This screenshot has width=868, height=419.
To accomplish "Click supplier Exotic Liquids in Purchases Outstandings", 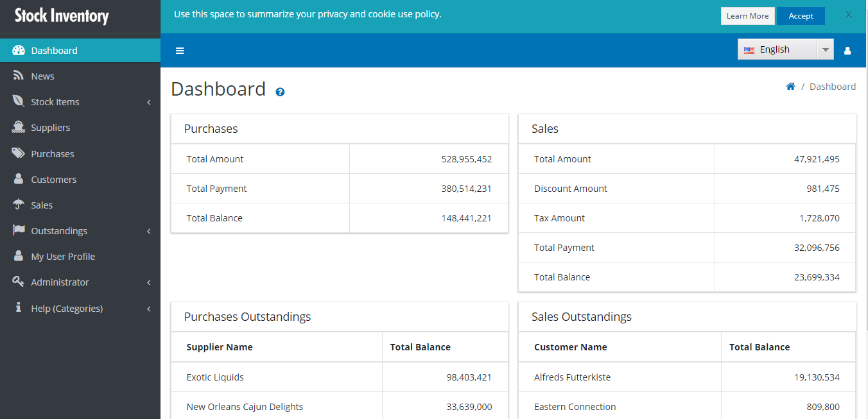I will (215, 377).
